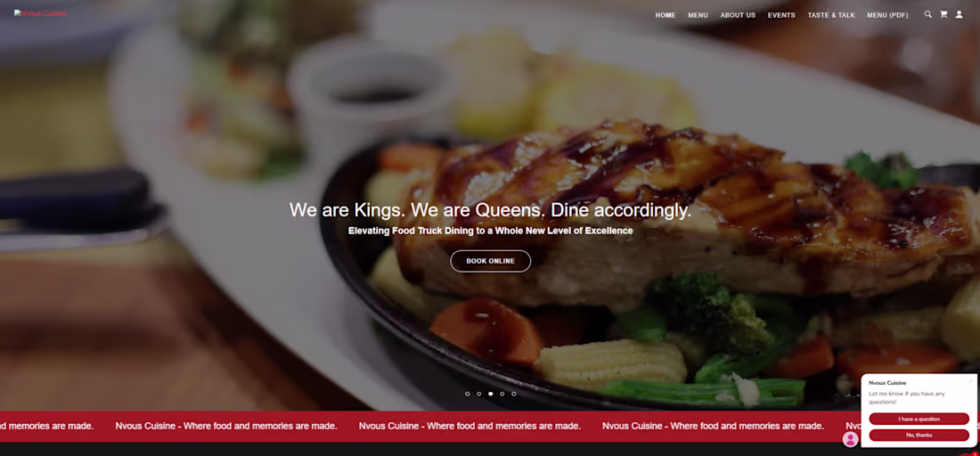Select the active third slideshow dot
This screenshot has width=980, height=456.
coord(491,394)
